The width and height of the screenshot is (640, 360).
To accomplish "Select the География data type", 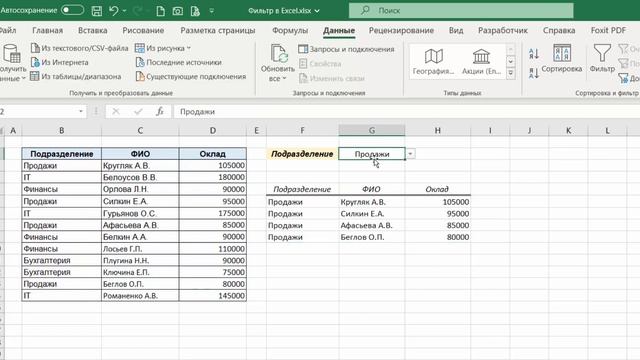I will [433, 61].
